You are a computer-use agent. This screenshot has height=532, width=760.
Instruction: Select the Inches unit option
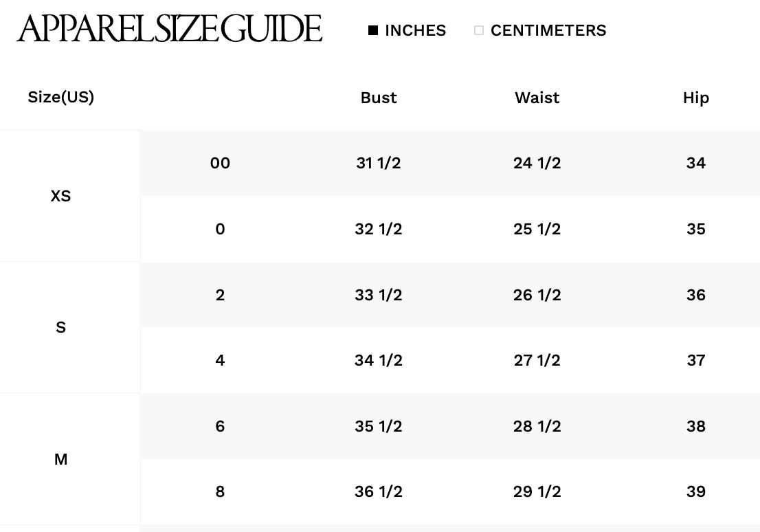point(415,30)
